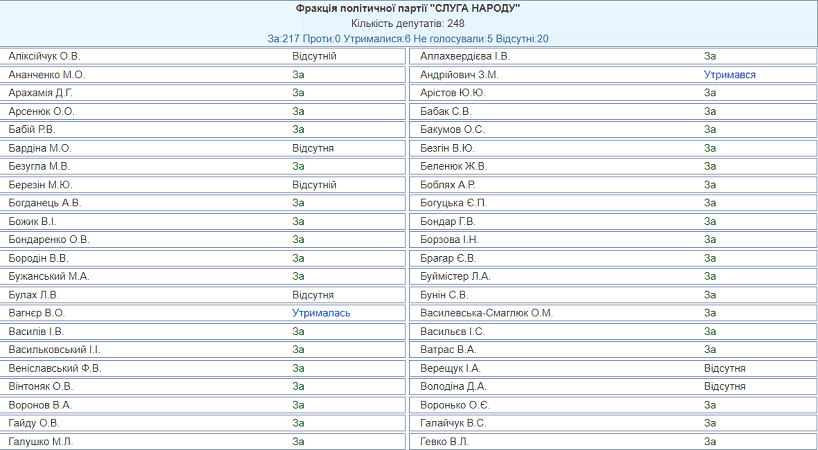Viewport: 818px width, 450px height.
Task: Click Бабій Р.В. name cell
Action: [x=32, y=129]
